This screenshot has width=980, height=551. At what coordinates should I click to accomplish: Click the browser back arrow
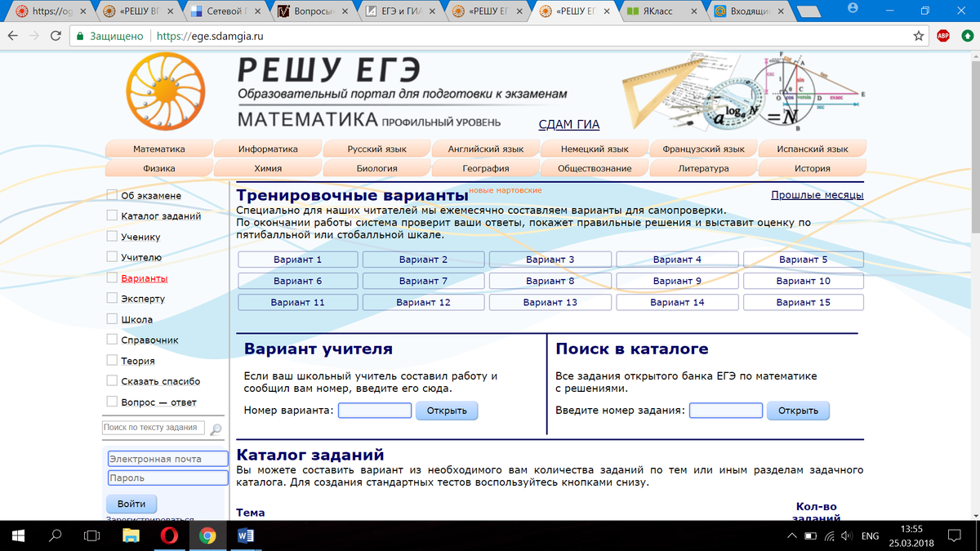13,36
